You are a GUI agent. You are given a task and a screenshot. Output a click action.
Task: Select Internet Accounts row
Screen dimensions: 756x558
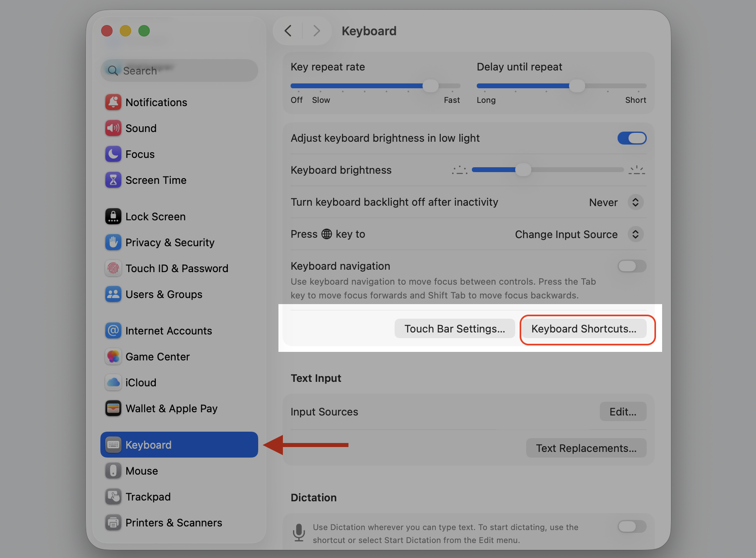(179, 331)
